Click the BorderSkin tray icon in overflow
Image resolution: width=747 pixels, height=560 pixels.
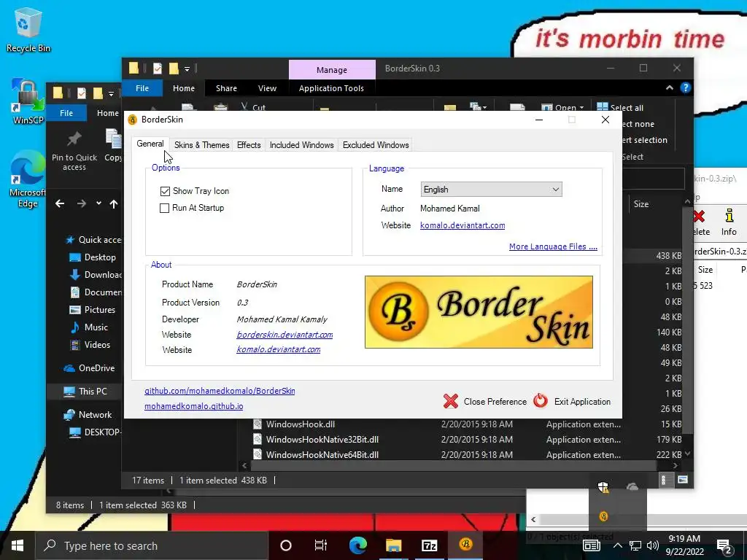(x=603, y=516)
